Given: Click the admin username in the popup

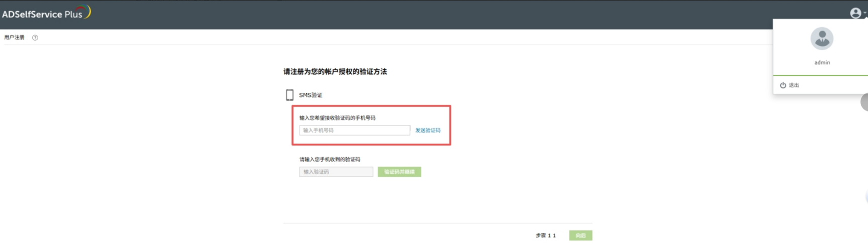Looking at the screenshot, I should tap(822, 63).
